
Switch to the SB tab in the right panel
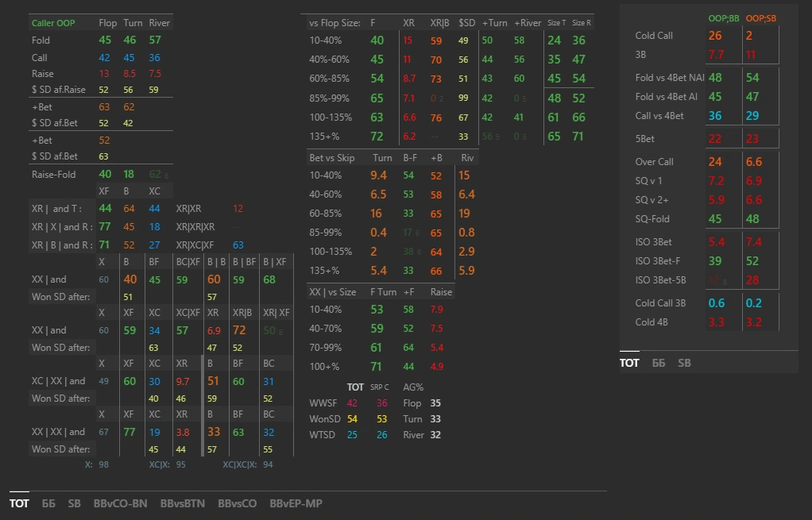click(684, 363)
